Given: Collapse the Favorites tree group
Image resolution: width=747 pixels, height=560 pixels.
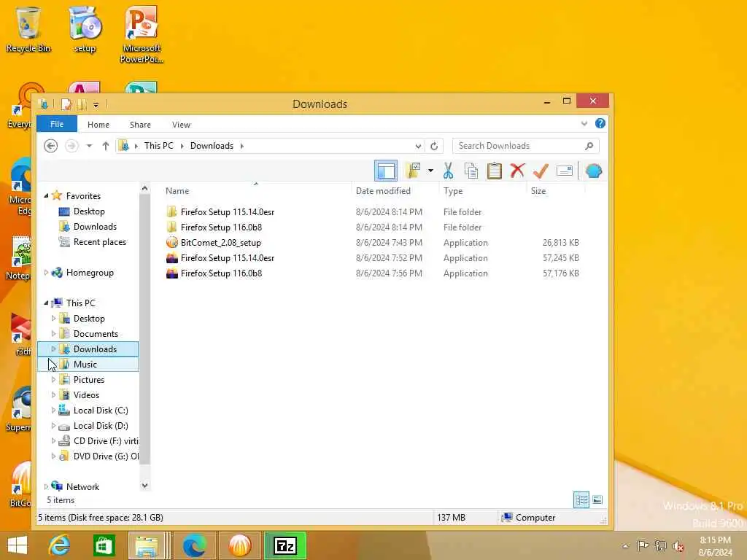Looking at the screenshot, I should (46, 195).
